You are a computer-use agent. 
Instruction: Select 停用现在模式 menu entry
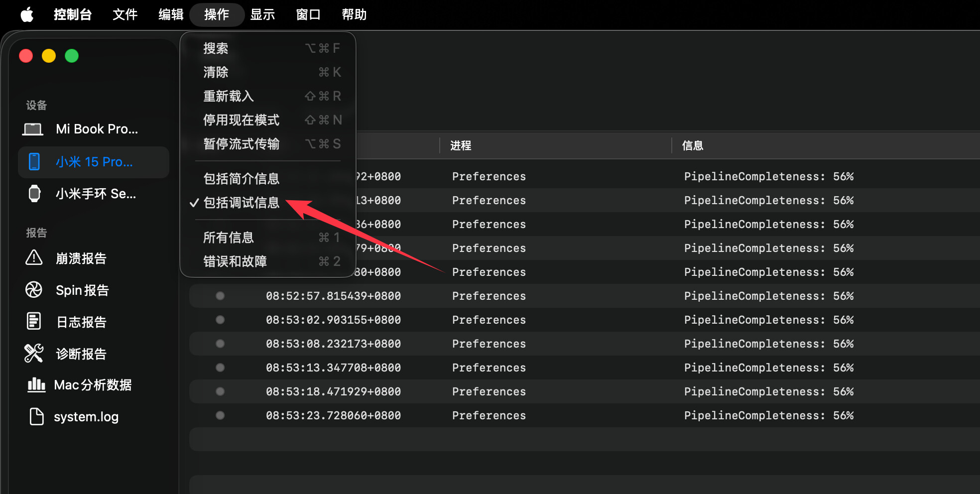[x=268, y=120]
